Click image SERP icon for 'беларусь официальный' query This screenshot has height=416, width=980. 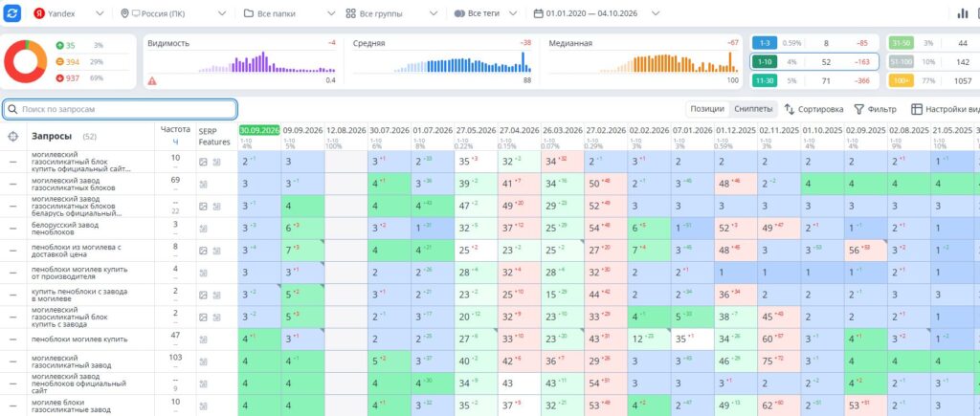pyautogui.click(x=203, y=207)
